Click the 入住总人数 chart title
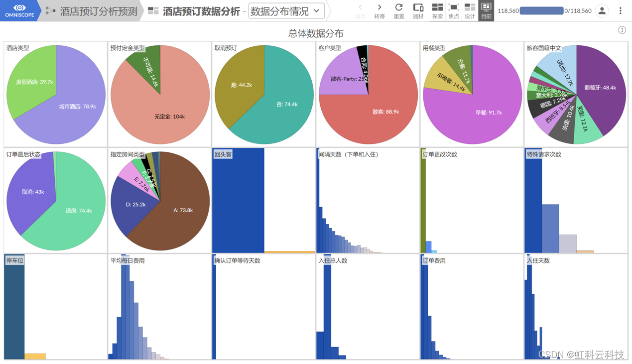Viewport: 632px width, 364px height. (x=333, y=260)
